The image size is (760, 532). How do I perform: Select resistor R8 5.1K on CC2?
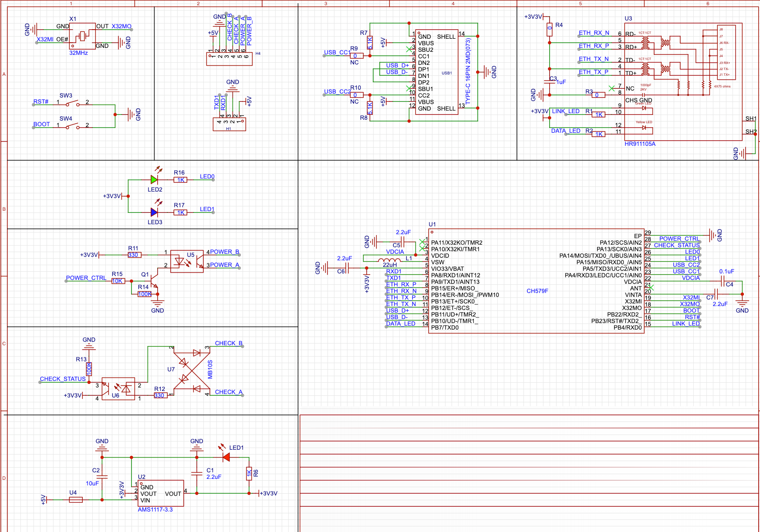pos(370,108)
